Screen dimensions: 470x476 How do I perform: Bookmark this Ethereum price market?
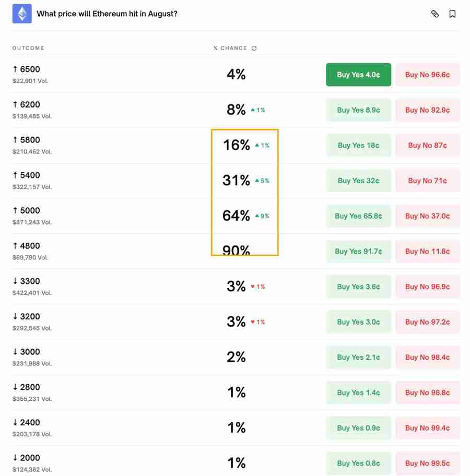point(452,14)
